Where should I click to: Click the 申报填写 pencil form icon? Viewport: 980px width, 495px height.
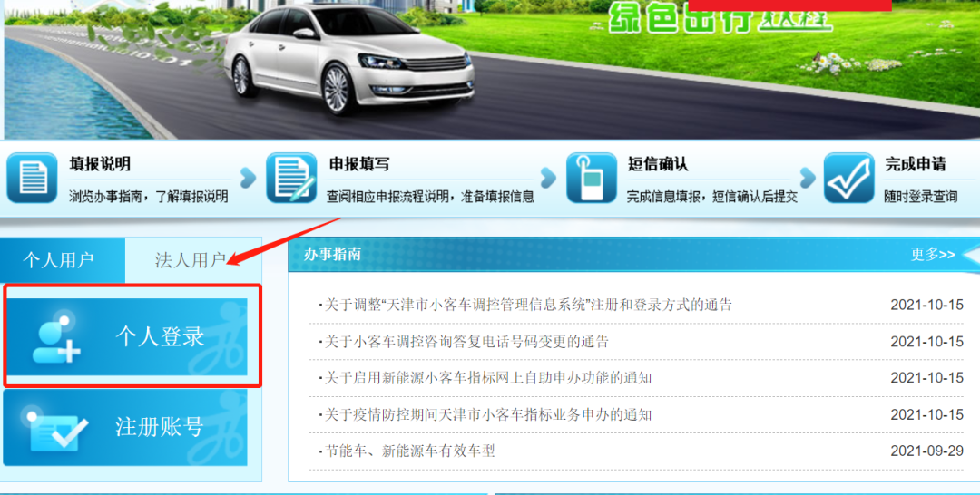pyautogui.click(x=291, y=178)
